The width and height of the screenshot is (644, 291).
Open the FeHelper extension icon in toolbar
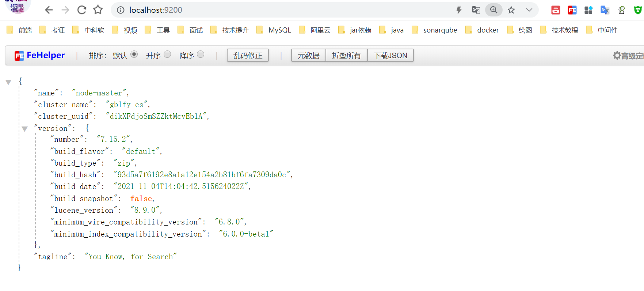[x=572, y=10]
